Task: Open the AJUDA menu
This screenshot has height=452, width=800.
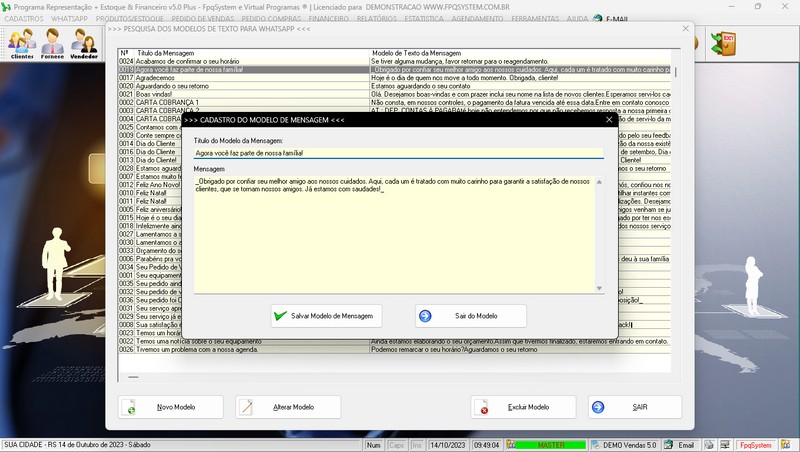Action: (577, 18)
